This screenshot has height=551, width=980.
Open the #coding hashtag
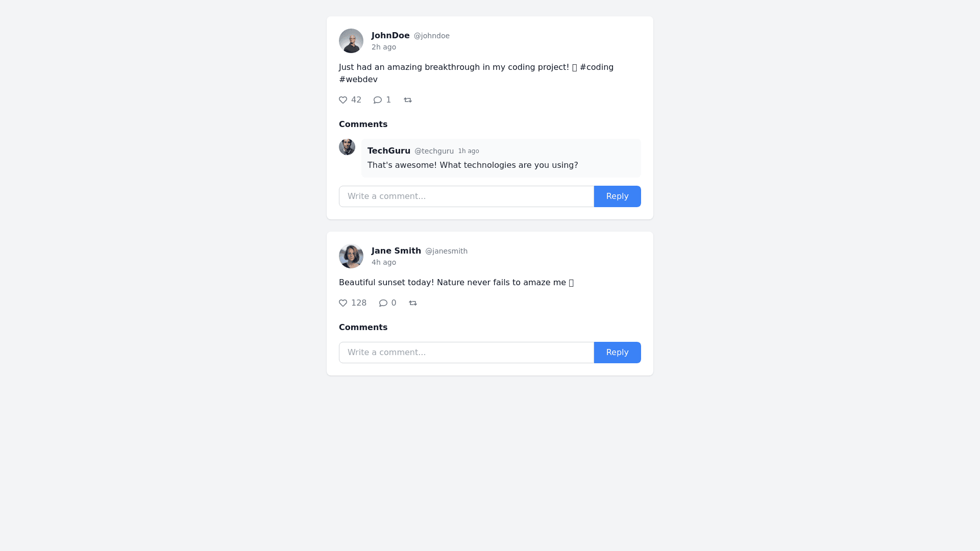point(596,67)
